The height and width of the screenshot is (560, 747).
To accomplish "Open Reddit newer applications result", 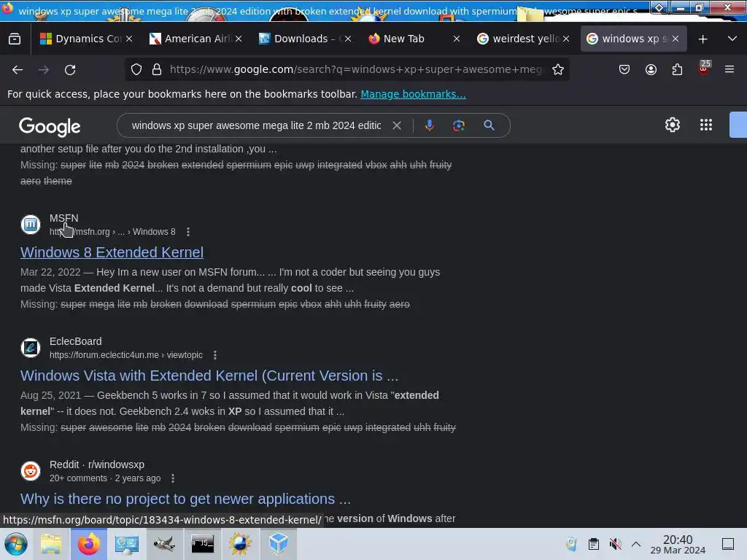I will click(185, 499).
